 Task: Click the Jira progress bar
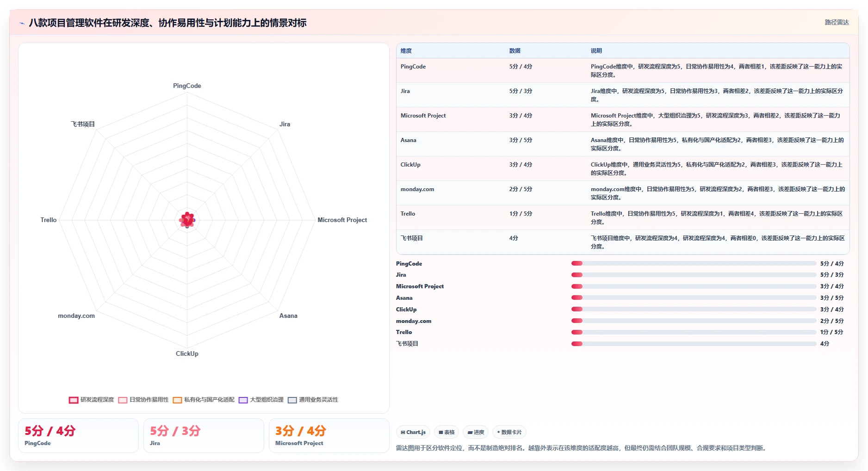[694, 275]
